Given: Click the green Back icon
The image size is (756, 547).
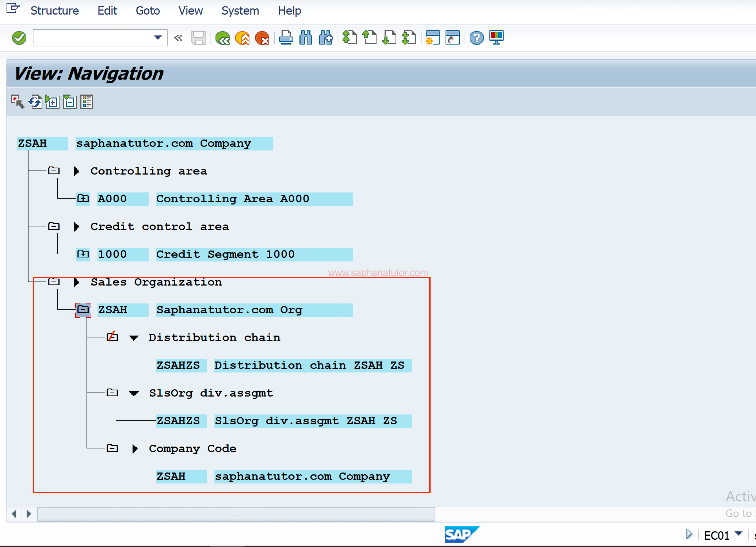Looking at the screenshot, I should pos(222,38).
